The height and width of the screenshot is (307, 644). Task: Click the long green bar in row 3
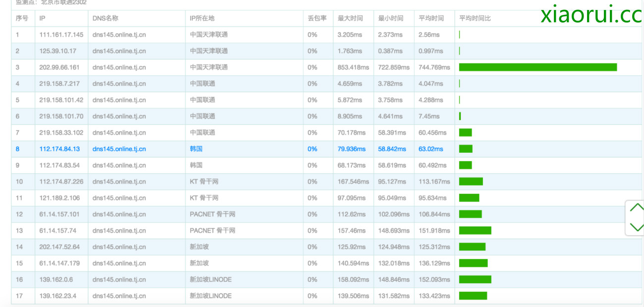537,67
